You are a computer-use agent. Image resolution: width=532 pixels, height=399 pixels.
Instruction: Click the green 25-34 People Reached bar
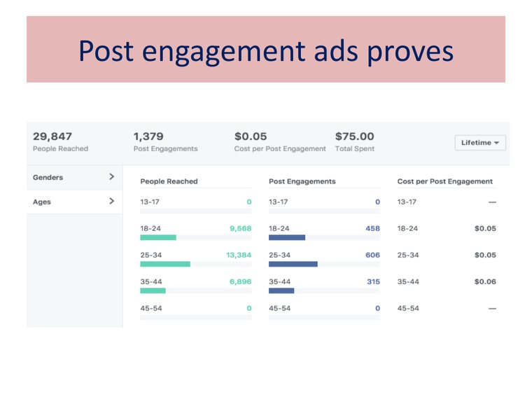[165, 264]
